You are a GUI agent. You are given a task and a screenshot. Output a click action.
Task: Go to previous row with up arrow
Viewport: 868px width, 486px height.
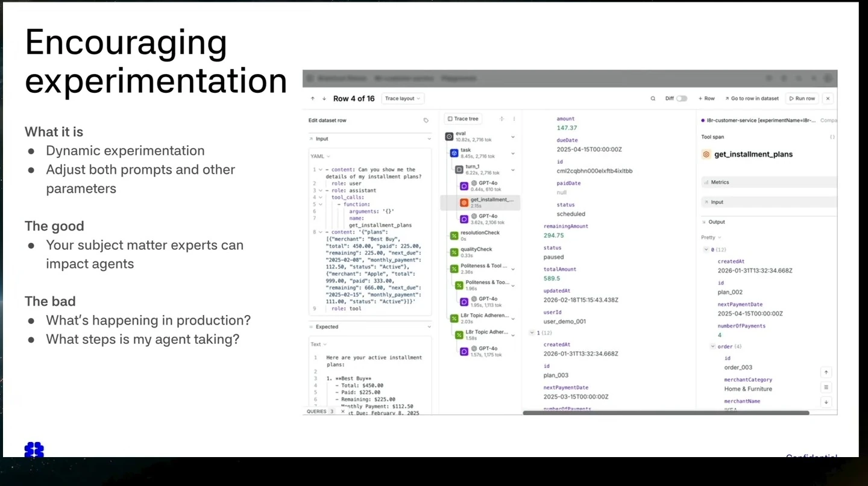click(x=313, y=99)
